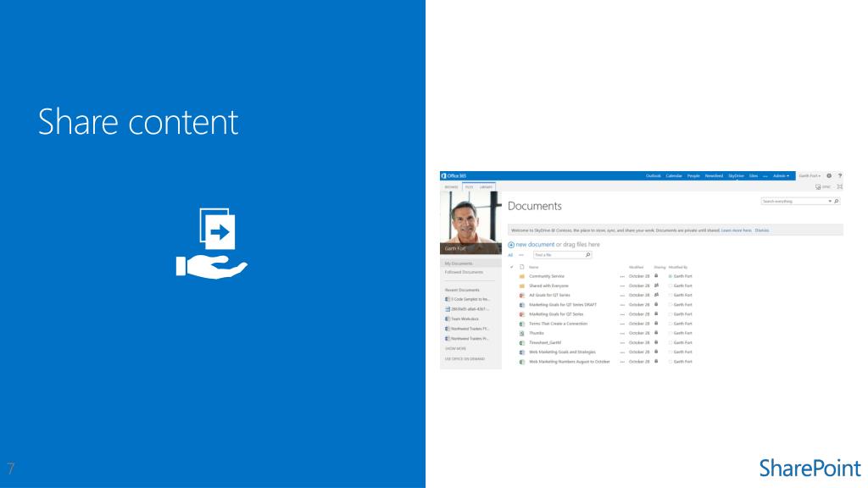Viewport: 868px width, 488px height.
Task: Click the document type column header icon
Action: click(x=521, y=267)
